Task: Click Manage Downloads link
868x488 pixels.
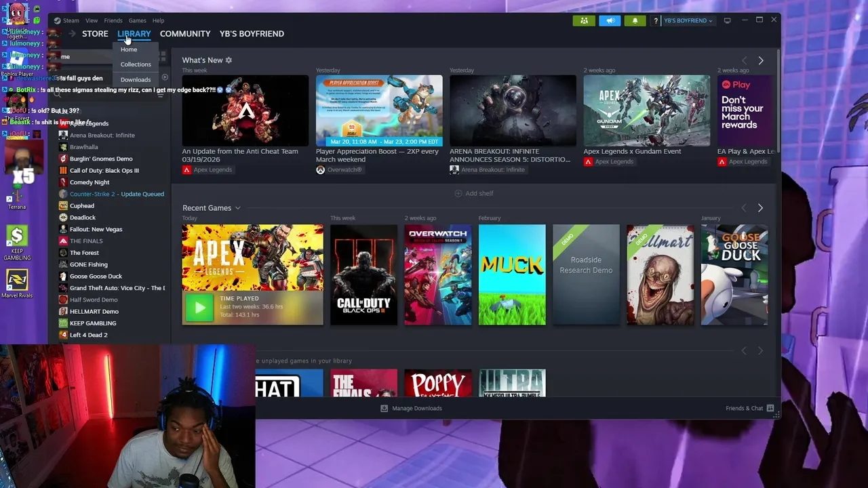Action: coord(417,408)
